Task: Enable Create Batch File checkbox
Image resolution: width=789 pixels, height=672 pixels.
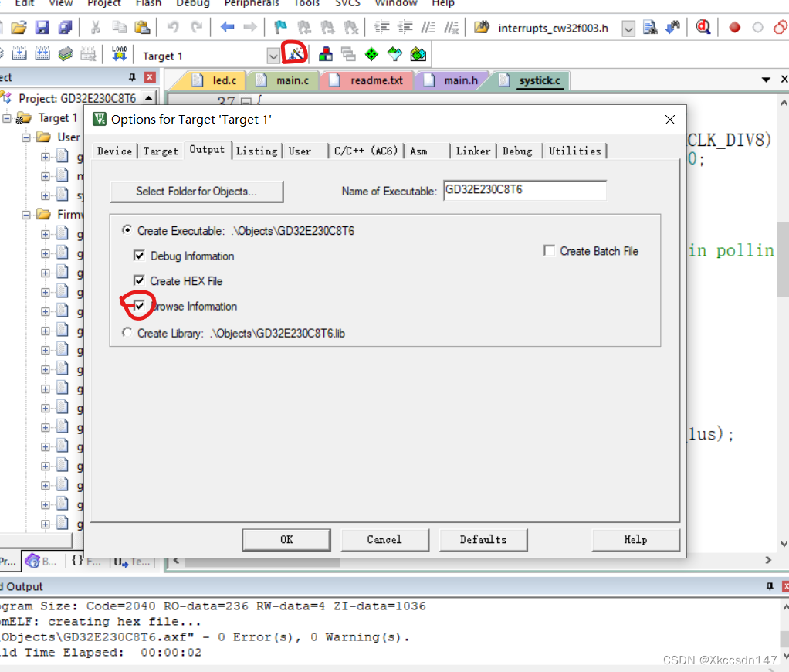Action: pyautogui.click(x=549, y=251)
